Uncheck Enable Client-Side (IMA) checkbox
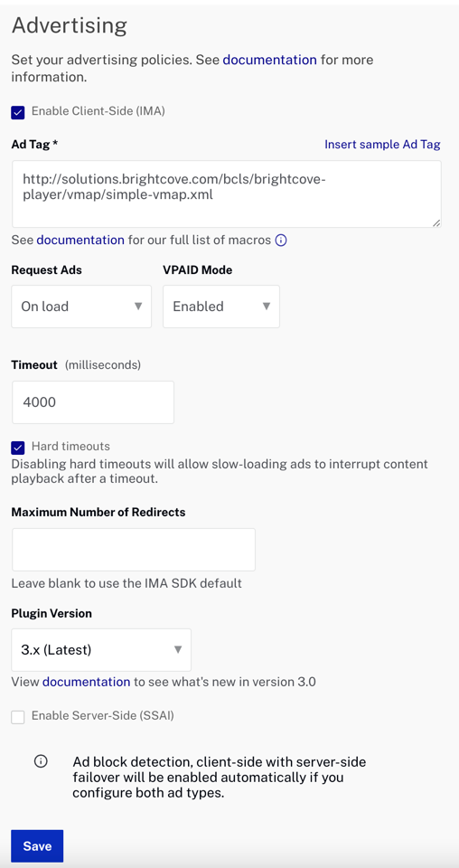459x868 pixels. click(18, 112)
